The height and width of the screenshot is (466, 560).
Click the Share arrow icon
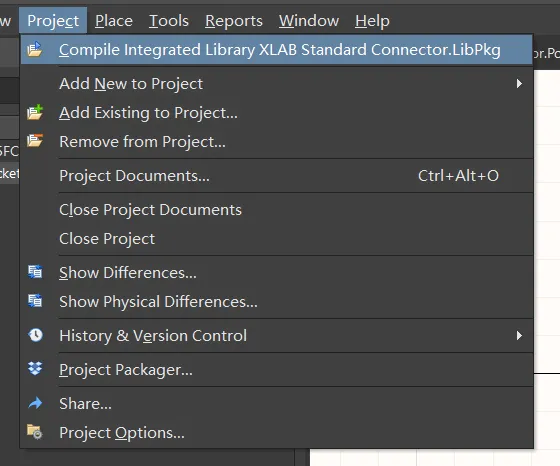pos(35,404)
